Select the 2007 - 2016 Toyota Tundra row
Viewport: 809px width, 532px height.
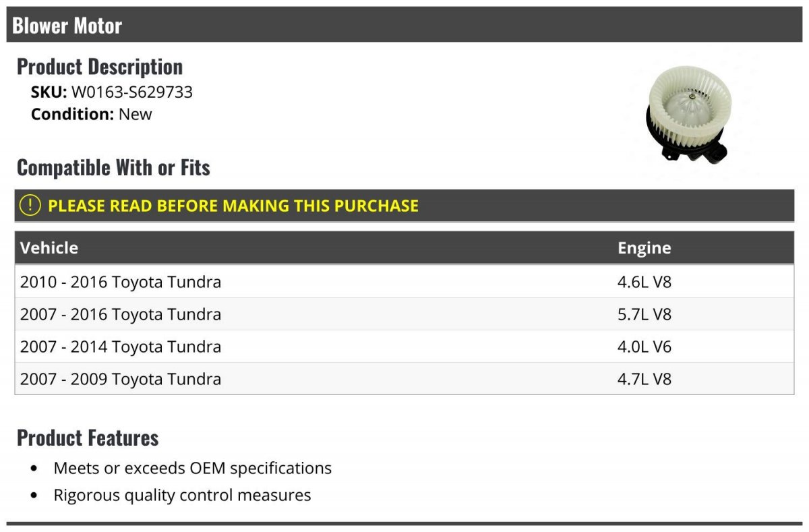pyautogui.click(x=404, y=314)
